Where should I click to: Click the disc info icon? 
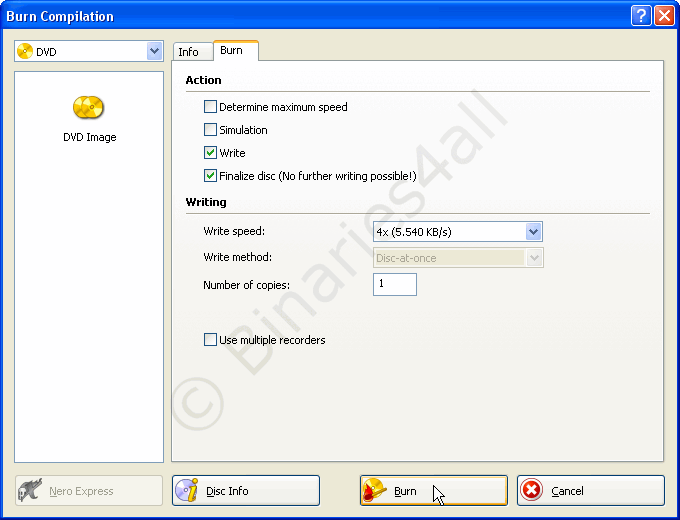click(186, 490)
